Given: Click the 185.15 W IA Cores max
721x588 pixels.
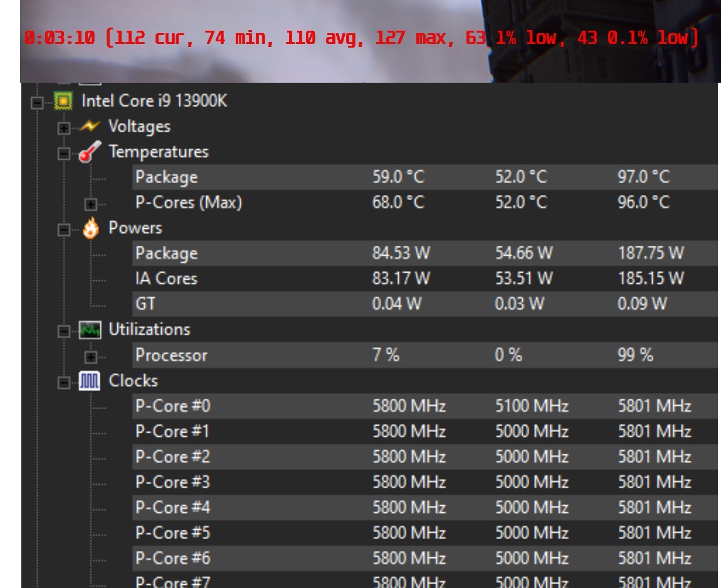Looking at the screenshot, I should coord(651,278).
